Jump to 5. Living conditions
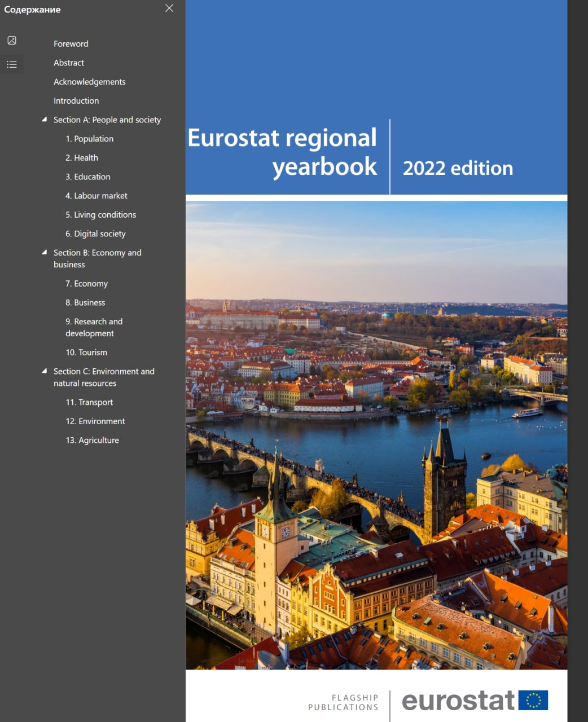 101,215
